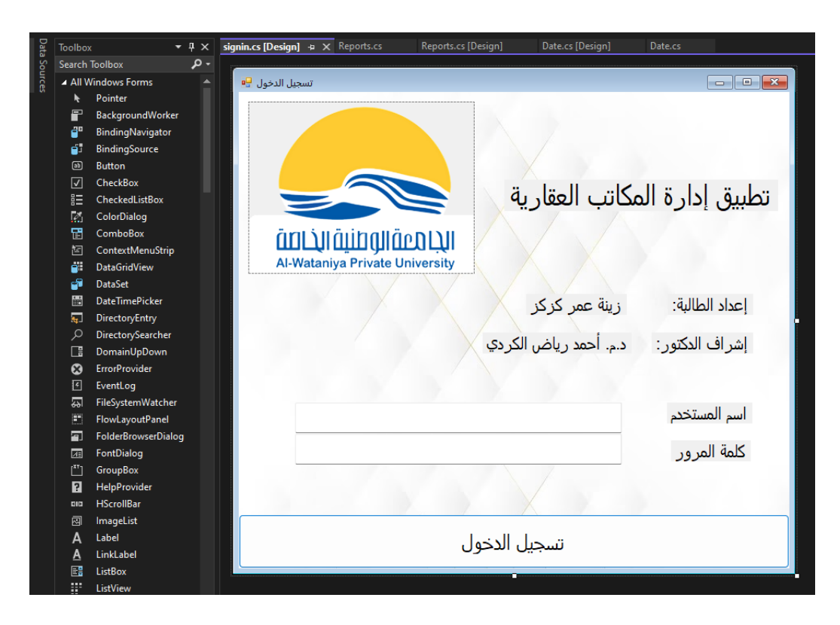The image size is (840, 625).
Task: Choose the ListView control icon
Action: pos(76,589)
